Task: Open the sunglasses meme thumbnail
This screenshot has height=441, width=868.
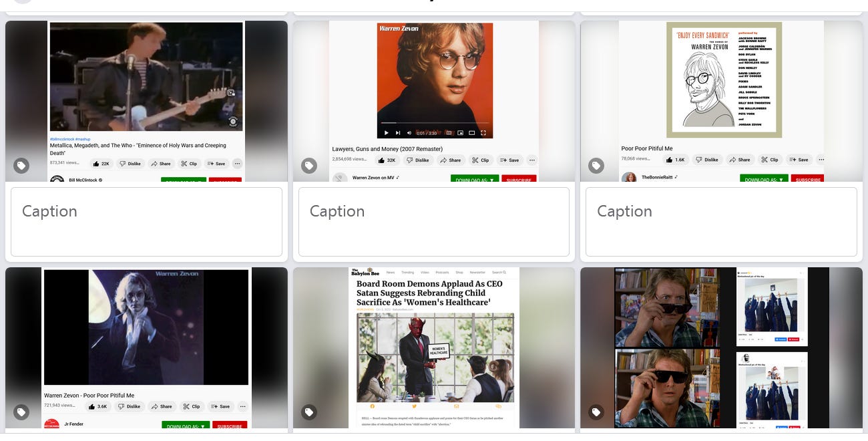Action: point(721,348)
